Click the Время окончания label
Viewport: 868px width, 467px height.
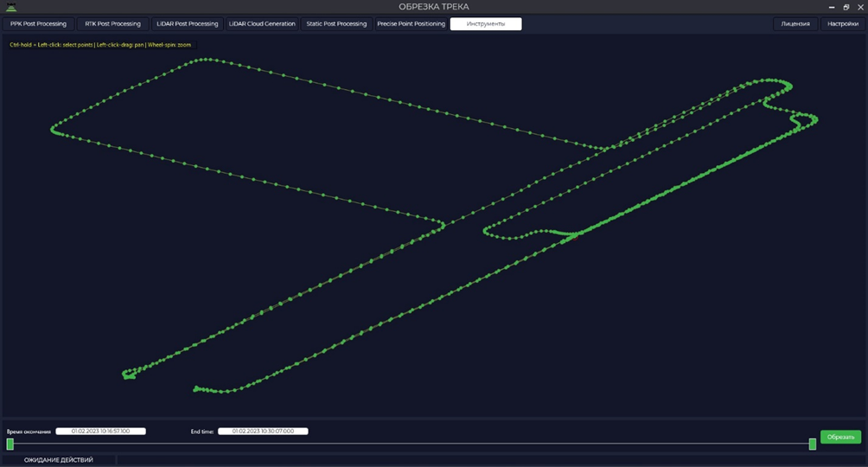[29, 432]
